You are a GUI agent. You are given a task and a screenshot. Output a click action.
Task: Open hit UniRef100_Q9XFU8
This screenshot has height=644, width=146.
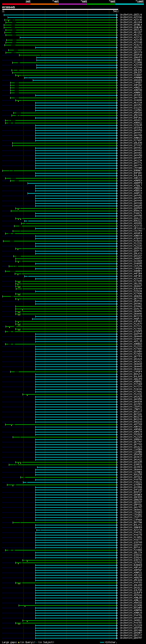[131, 55]
